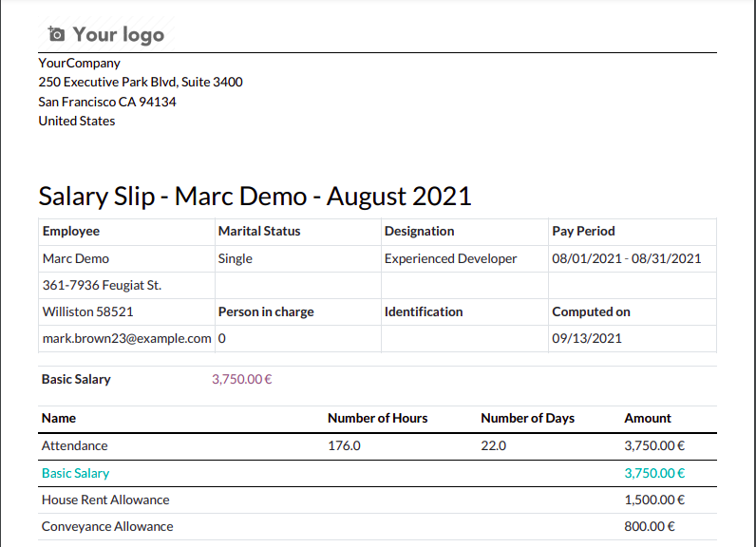Click the Designation header cell
This screenshot has width=756, height=547.
[419, 231]
